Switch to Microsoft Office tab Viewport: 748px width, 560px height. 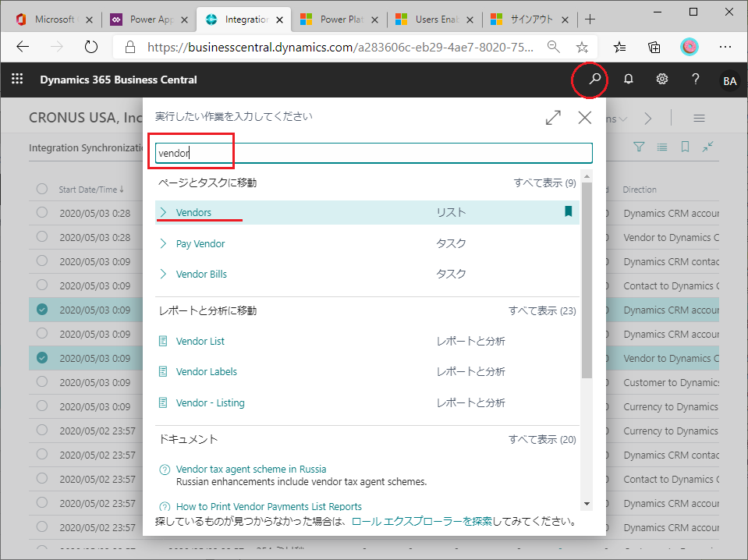point(53,19)
